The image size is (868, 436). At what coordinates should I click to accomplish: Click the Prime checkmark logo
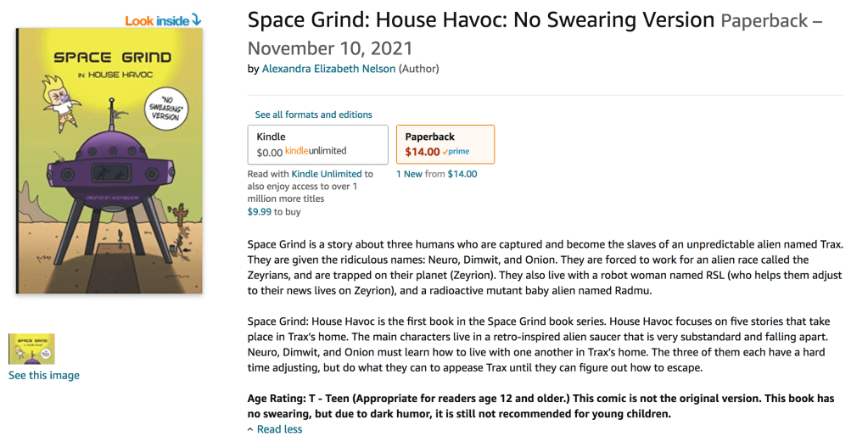click(456, 152)
